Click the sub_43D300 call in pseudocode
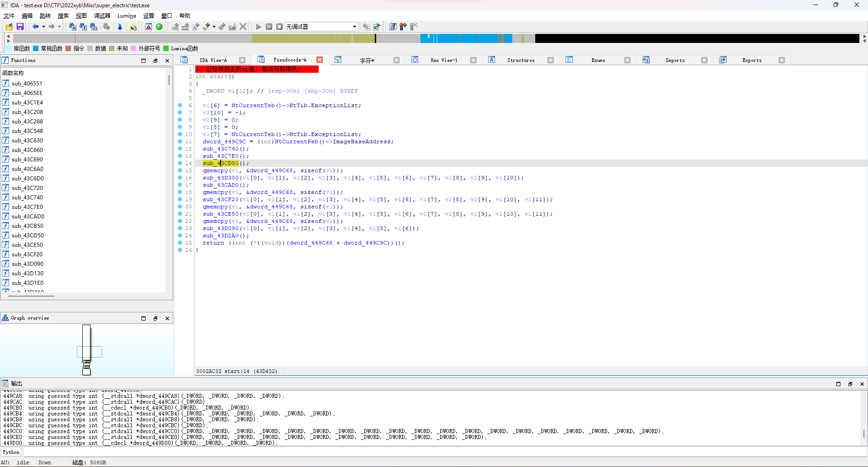This screenshot has width=868, height=467. (x=221, y=178)
